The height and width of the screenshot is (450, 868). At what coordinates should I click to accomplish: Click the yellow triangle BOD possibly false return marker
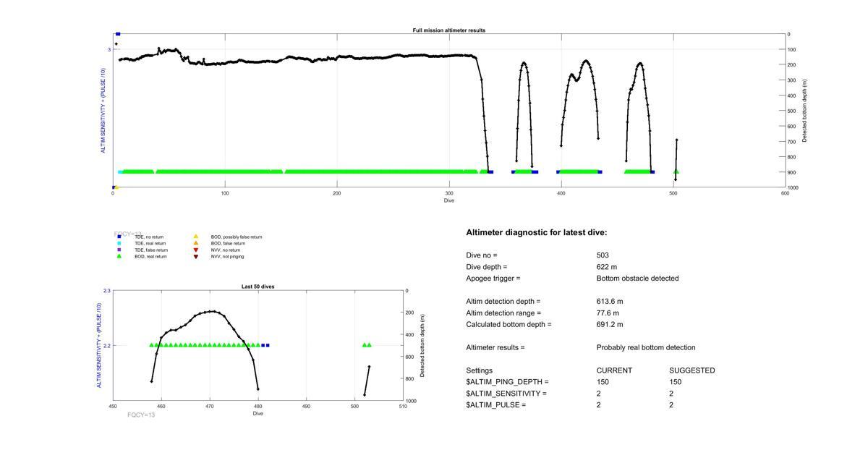[195, 237]
